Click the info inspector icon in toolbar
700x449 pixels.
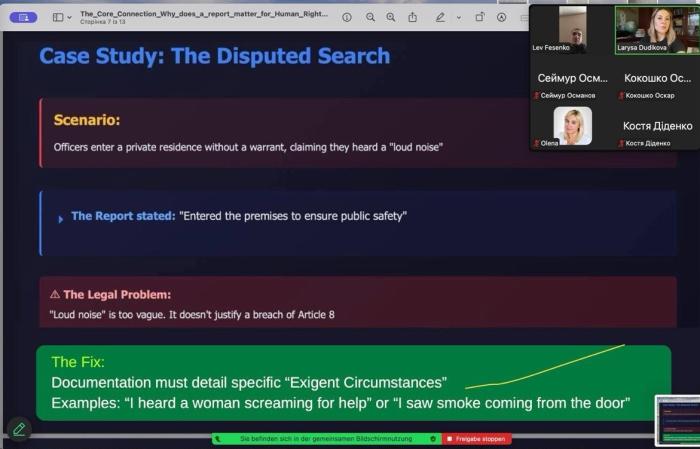tap(347, 17)
